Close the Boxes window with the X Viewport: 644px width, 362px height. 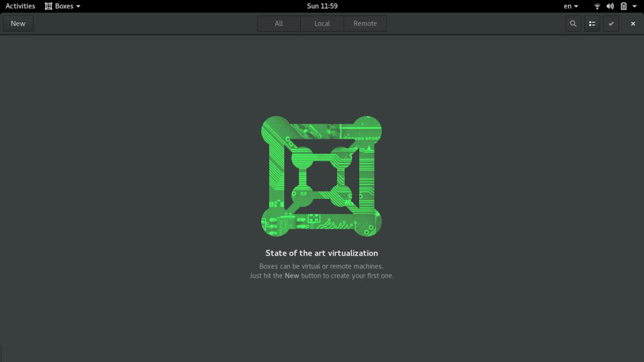click(x=633, y=24)
